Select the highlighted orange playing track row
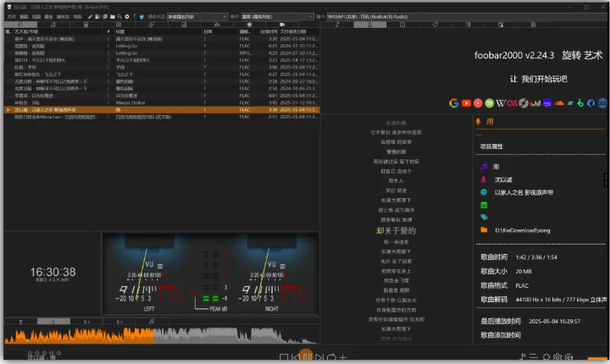 pos(162,110)
